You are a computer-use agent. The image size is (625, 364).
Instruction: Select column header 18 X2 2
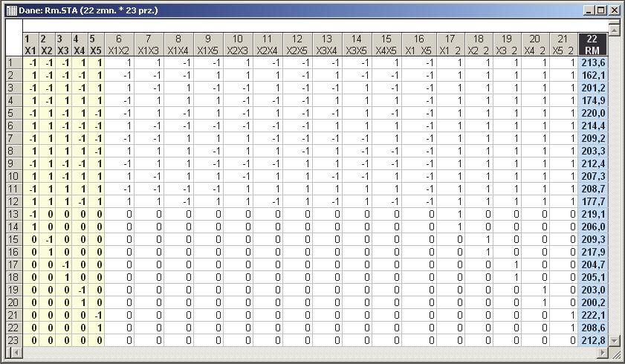coord(479,45)
